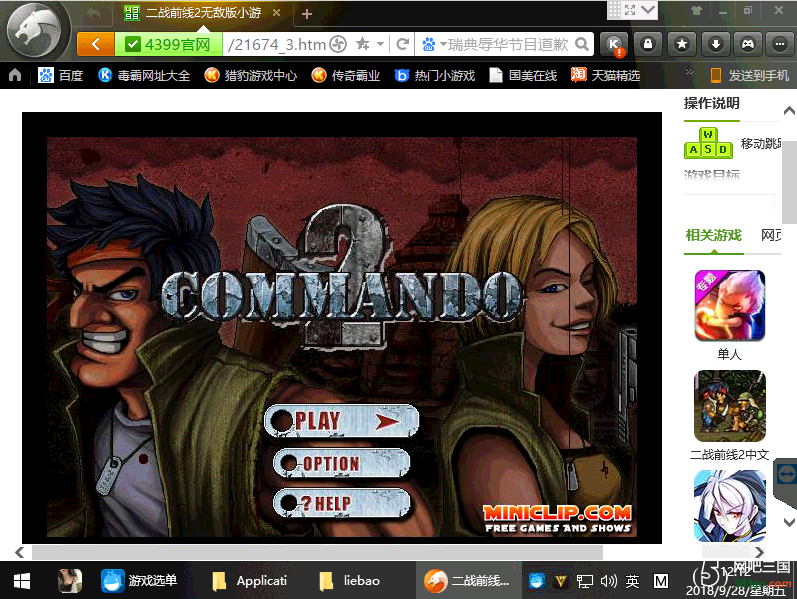Click the volume speaker tray icon
Screen dimensions: 797x599
click(608, 581)
